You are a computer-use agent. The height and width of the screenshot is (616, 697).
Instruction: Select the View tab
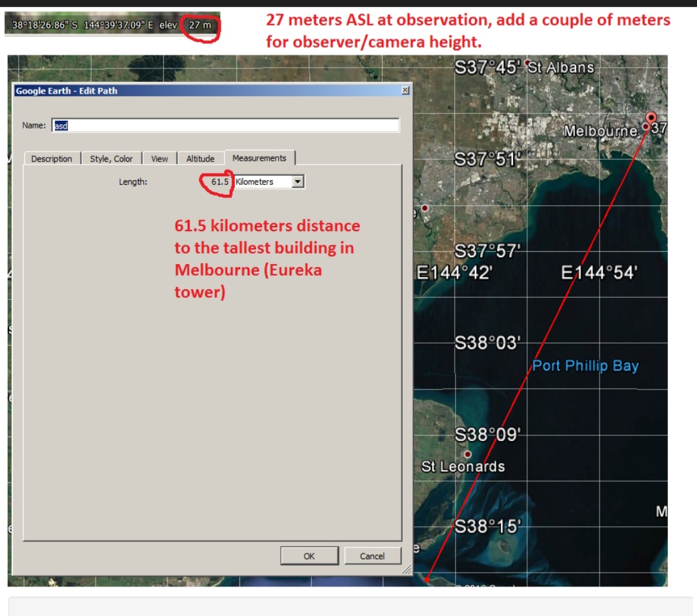[159, 159]
